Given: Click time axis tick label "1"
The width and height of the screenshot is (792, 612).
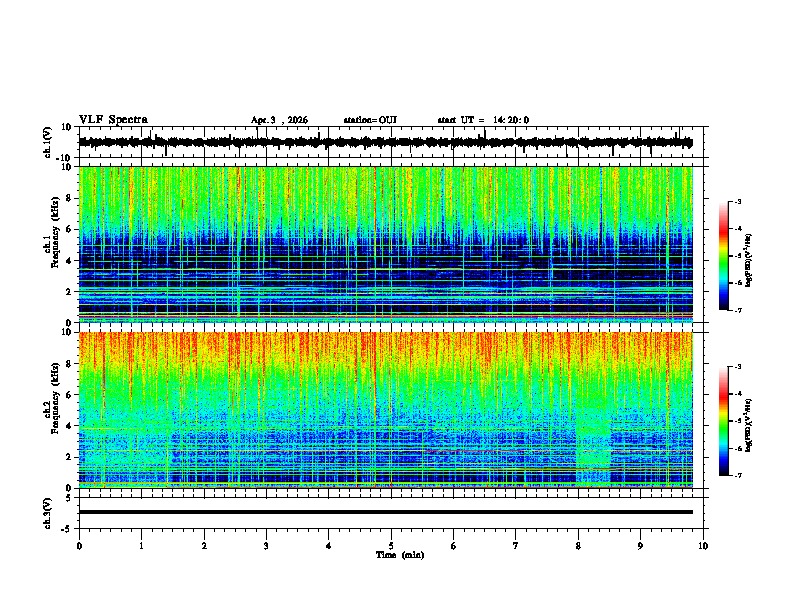Looking at the screenshot, I should [141, 546].
